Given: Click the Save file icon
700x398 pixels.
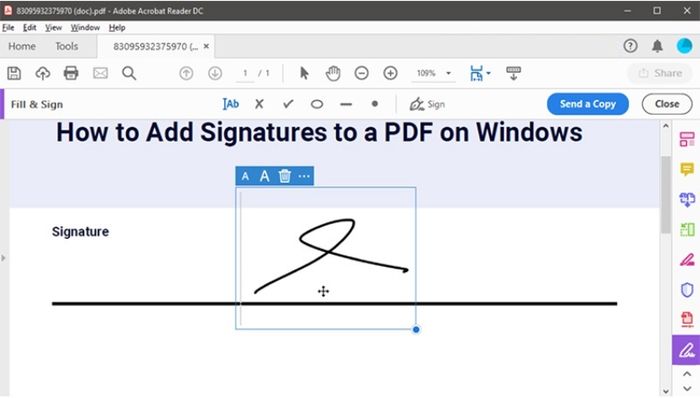Looking at the screenshot, I should pos(14,73).
